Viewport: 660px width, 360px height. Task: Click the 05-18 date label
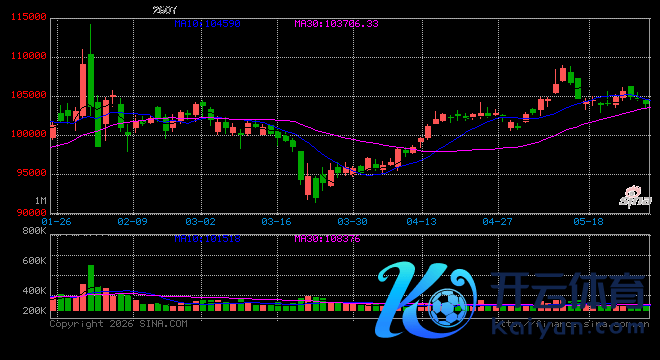point(588,221)
